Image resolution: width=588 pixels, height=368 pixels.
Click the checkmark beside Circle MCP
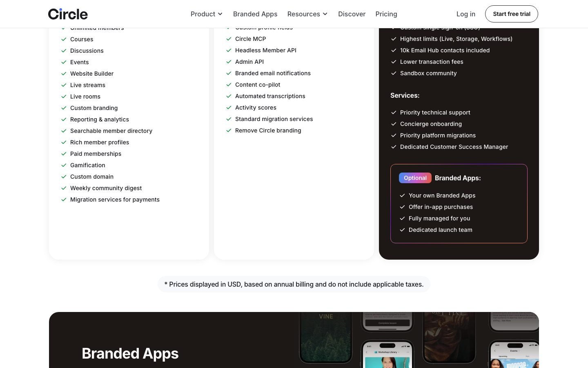click(x=229, y=39)
